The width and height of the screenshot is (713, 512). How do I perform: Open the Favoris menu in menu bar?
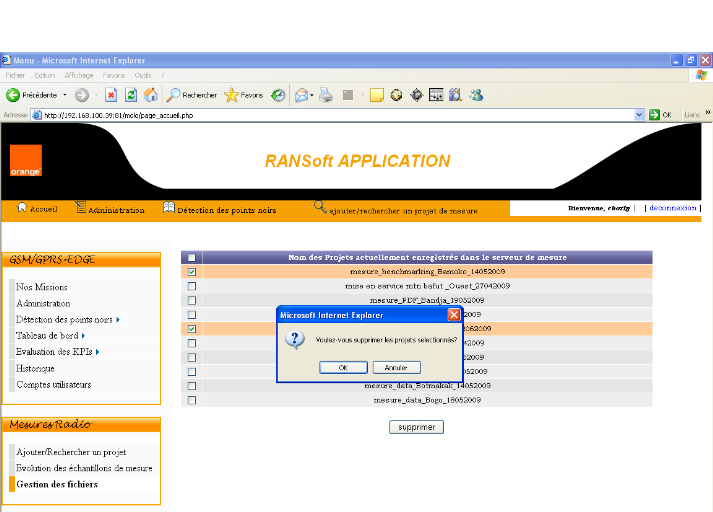(114, 75)
